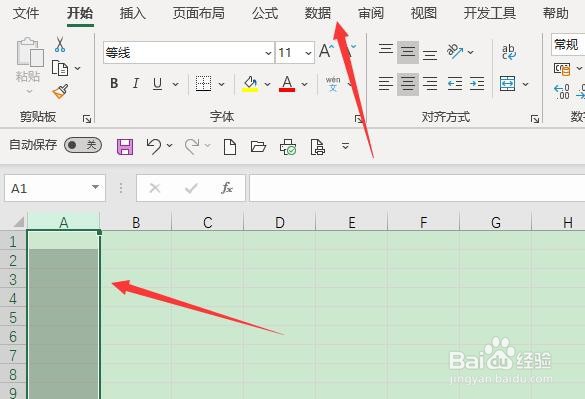Apply Italic formatting
The image size is (585, 399).
pyautogui.click(x=136, y=83)
